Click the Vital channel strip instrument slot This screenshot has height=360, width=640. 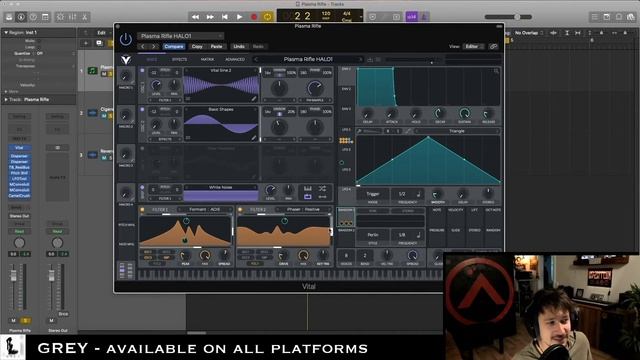pyautogui.click(x=19, y=148)
